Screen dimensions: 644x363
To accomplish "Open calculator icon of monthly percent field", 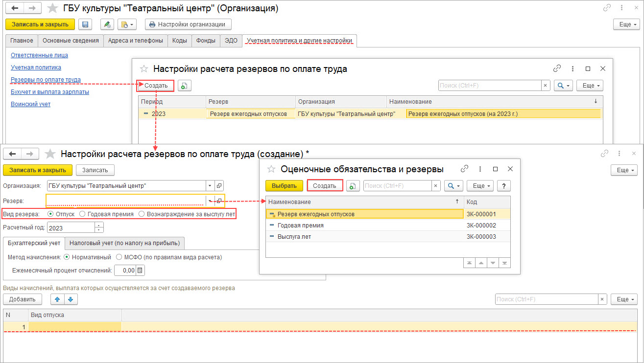I will [x=140, y=270].
